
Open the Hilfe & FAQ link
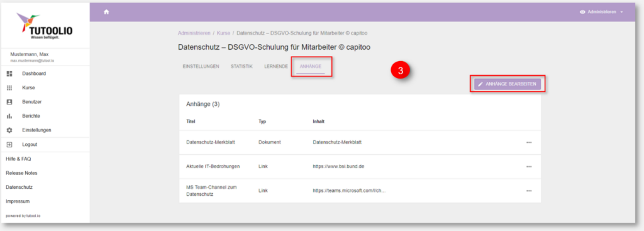18,159
